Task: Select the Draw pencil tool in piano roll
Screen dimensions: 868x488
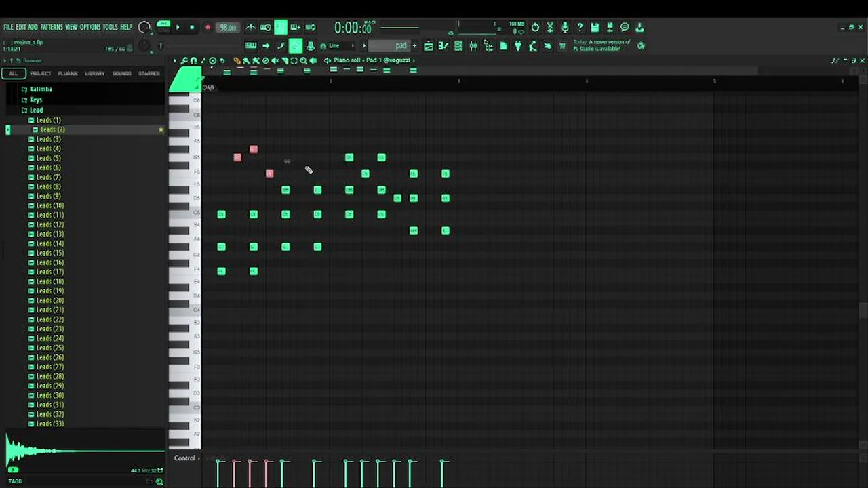Action: [x=237, y=61]
